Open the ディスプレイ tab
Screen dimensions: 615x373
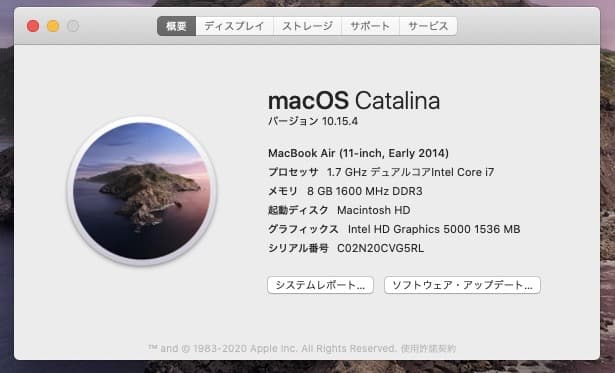pos(235,26)
